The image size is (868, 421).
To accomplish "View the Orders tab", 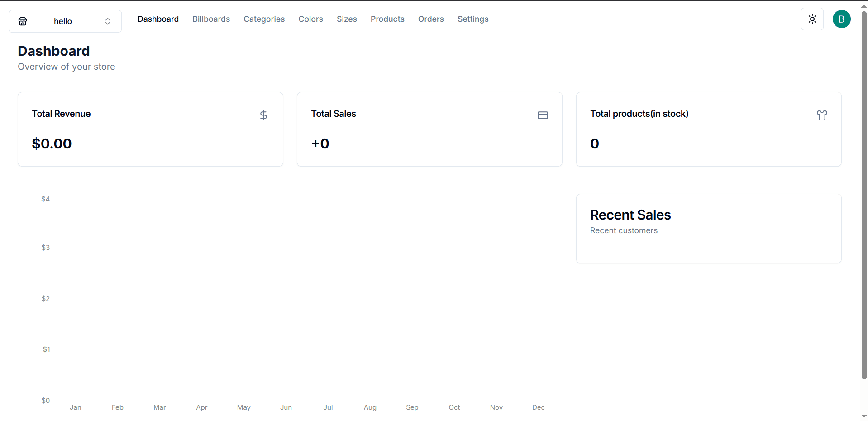I will click(x=431, y=19).
